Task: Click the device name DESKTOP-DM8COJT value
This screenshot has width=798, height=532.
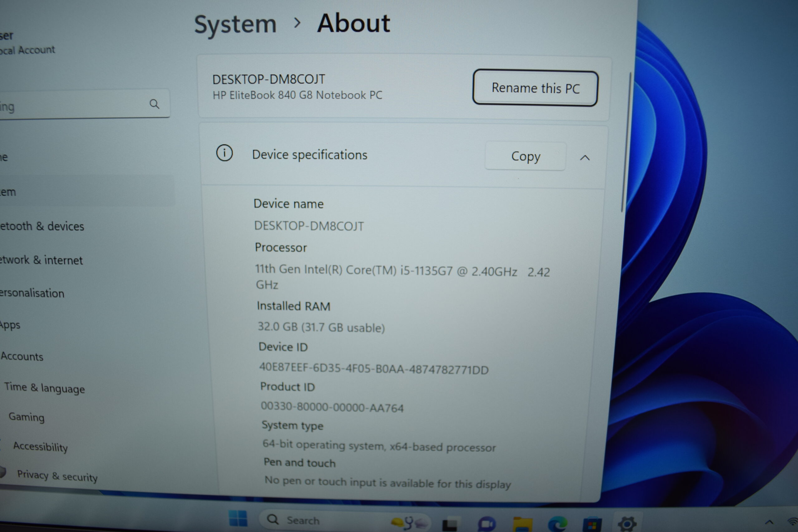Action: click(309, 226)
